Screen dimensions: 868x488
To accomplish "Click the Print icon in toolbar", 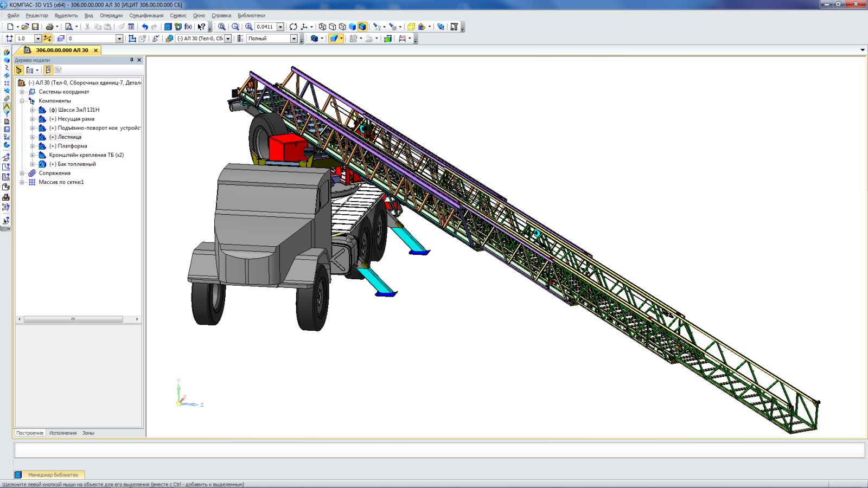I will point(49,27).
